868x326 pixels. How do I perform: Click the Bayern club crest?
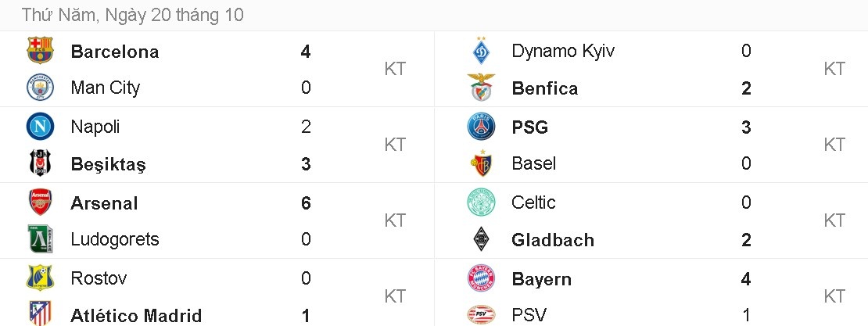tap(481, 278)
